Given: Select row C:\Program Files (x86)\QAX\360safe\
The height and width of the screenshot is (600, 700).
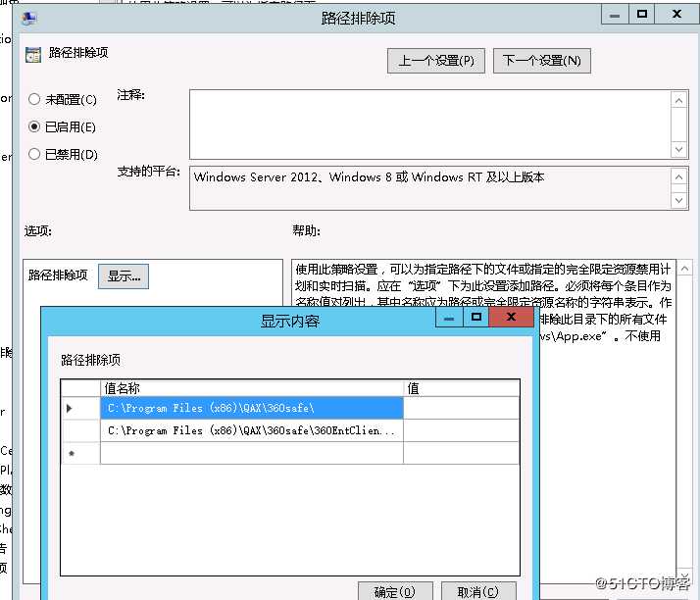Looking at the screenshot, I should click(252, 408).
